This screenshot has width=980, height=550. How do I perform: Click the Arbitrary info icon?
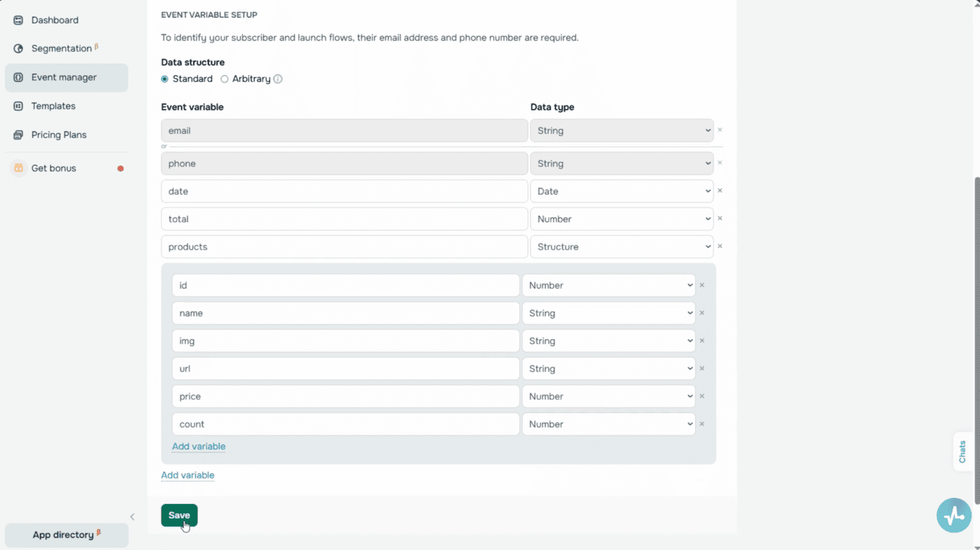(x=278, y=79)
